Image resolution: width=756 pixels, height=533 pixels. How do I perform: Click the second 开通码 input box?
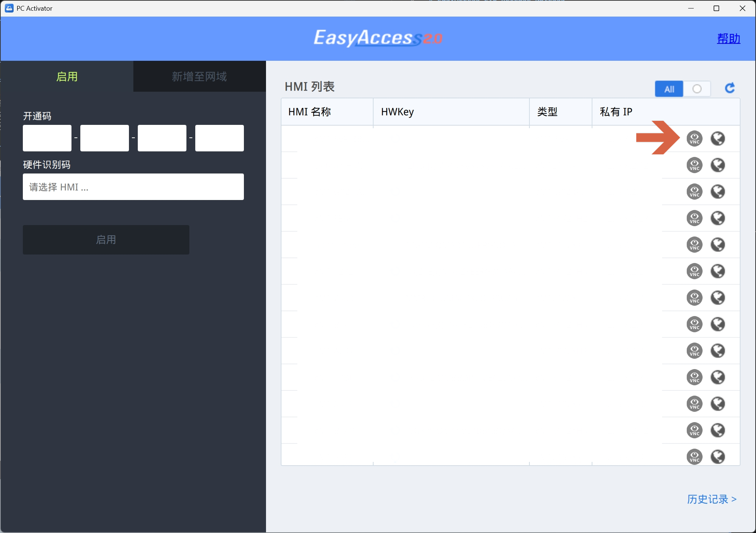105,138
